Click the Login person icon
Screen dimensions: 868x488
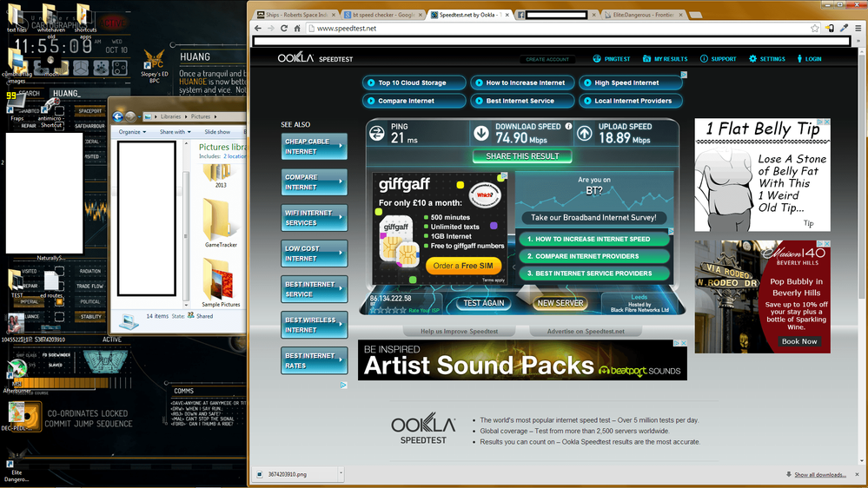tap(799, 59)
